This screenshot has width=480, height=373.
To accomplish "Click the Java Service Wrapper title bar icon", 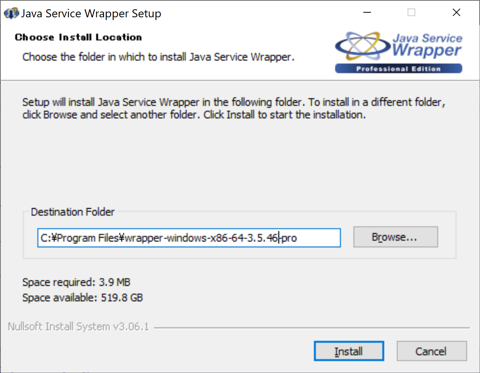I will pos(11,13).
